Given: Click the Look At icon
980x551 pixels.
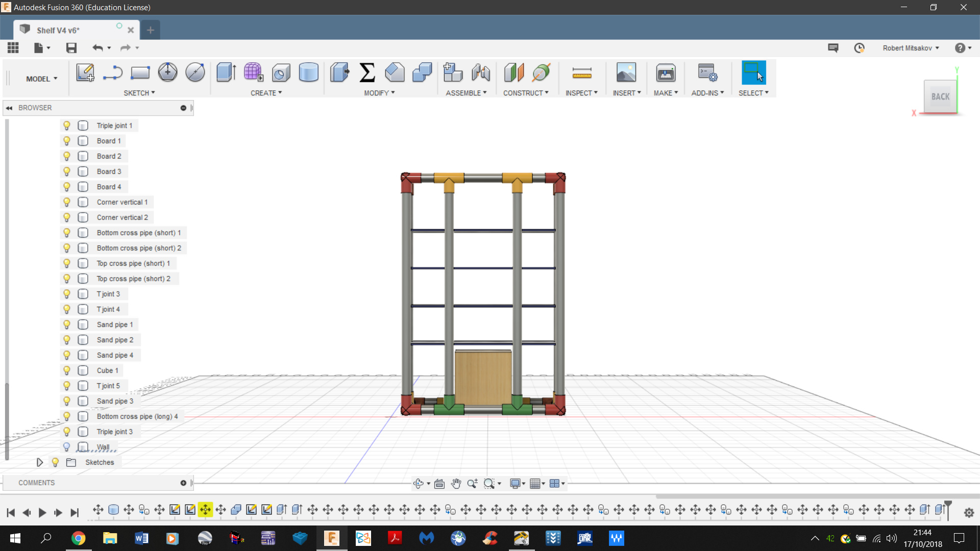Looking at the screenshot, I should 439,483.
